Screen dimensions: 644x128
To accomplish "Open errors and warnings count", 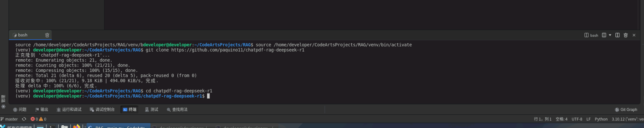I will [x=39, y=119].
